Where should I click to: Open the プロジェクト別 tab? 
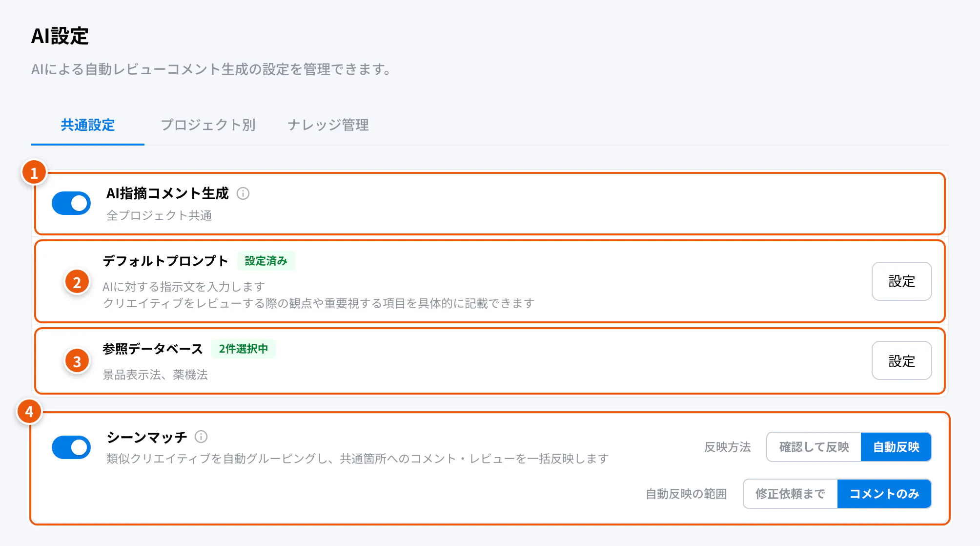coord(208,125)
